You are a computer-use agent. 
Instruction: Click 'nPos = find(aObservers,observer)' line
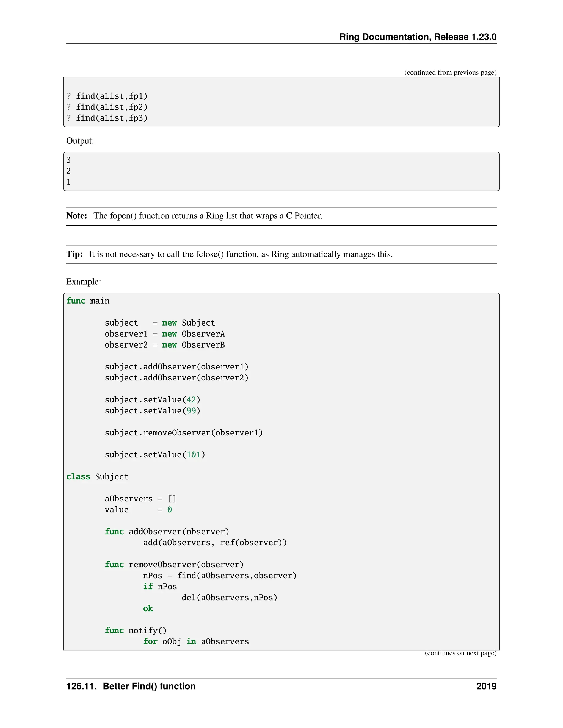click(220, 576)
